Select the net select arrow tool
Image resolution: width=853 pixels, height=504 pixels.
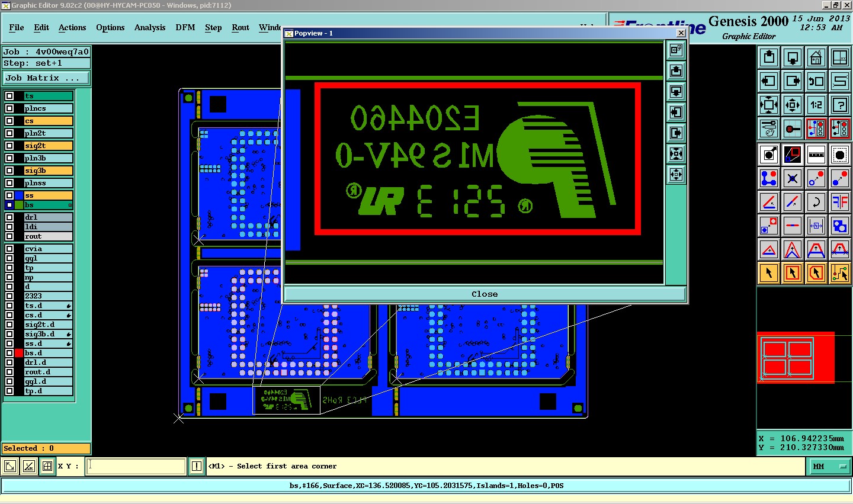pyautogui.click(x=840, y=273)
